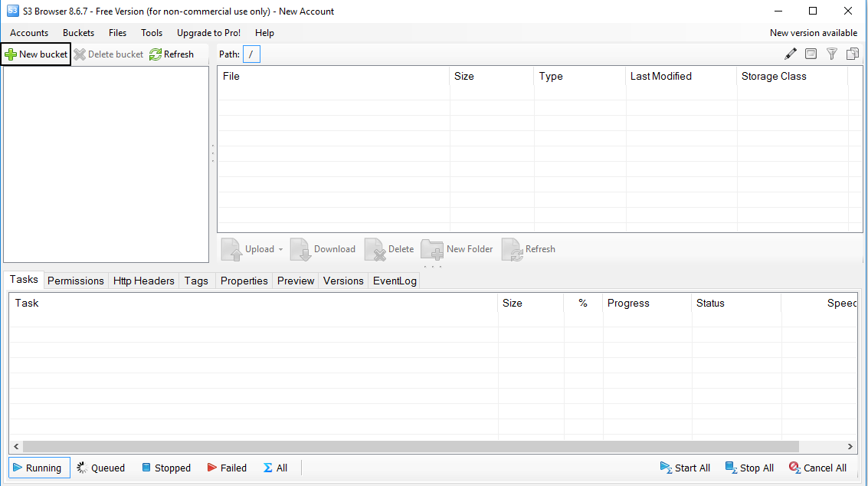Switch to the Permissions tab
The image size is (868, 486).
[75, 281]
